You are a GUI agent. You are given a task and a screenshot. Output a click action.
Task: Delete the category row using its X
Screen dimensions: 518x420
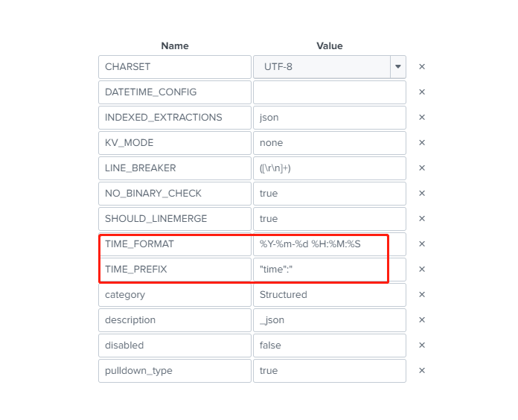click(422, 295)
